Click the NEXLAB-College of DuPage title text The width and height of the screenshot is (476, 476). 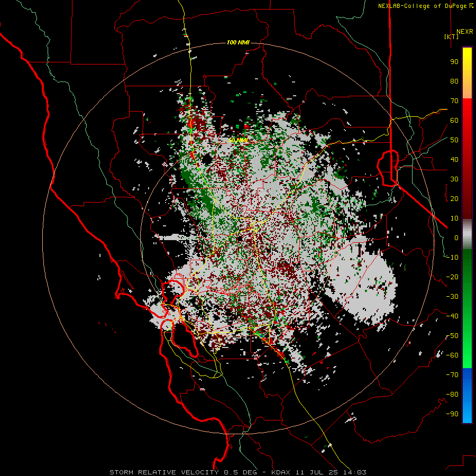[x=425, y=6]
